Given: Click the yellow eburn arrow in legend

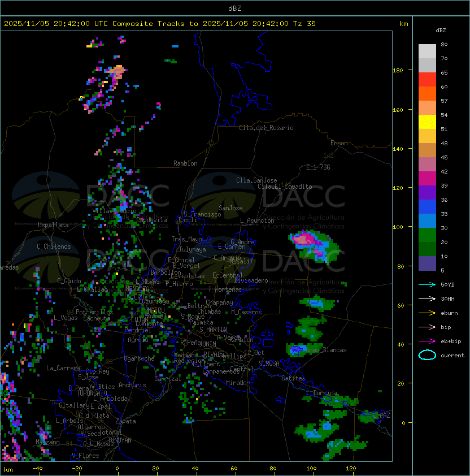Looking at the screenshot, I should point(427,313).
